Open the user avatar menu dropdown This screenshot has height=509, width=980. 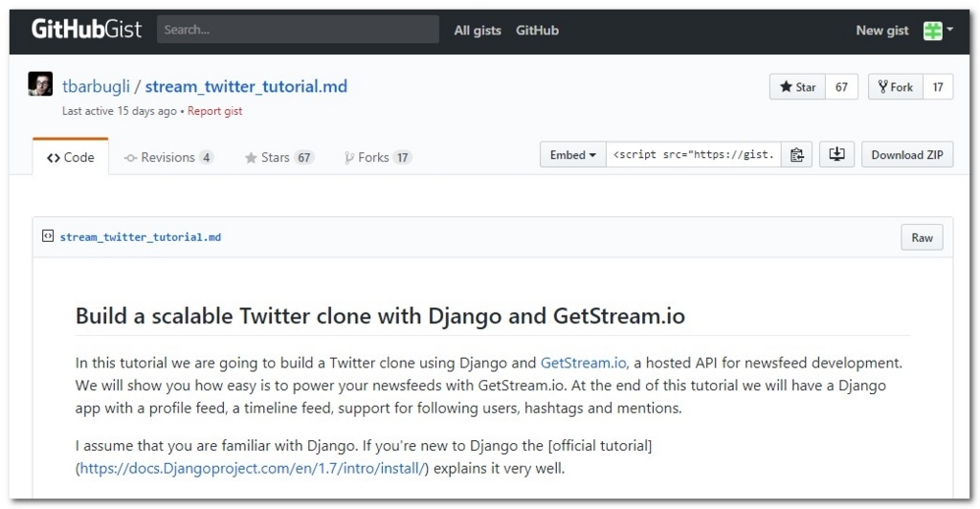939,30
